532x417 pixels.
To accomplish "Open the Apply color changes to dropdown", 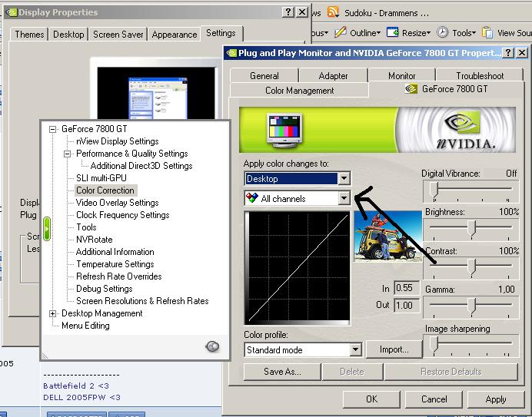I will 344,178.
